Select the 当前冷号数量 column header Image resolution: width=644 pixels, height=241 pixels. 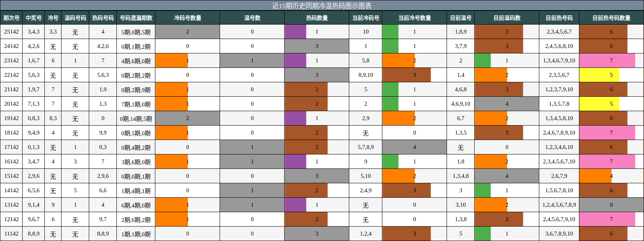pyautogui.click(x=414, y=18)
